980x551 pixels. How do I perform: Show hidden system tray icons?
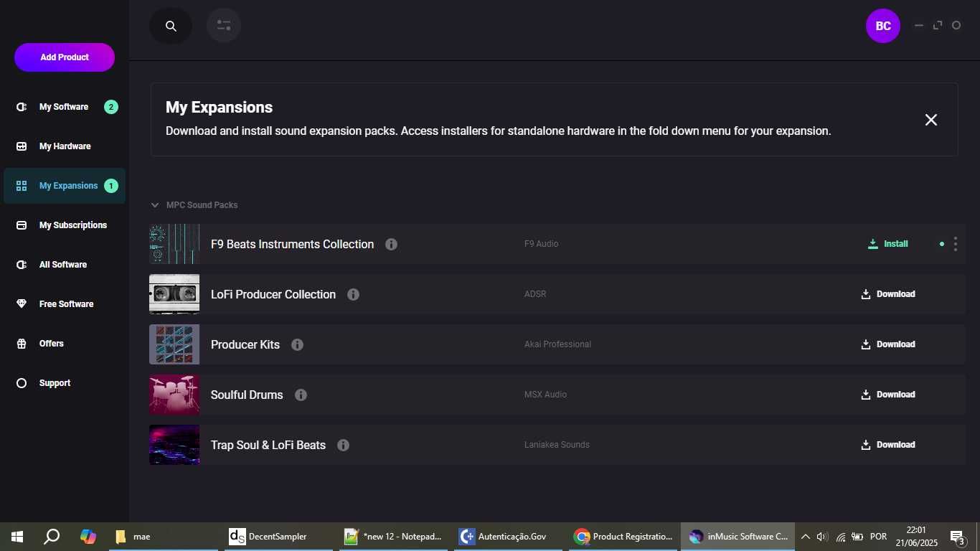coord(805,537)
